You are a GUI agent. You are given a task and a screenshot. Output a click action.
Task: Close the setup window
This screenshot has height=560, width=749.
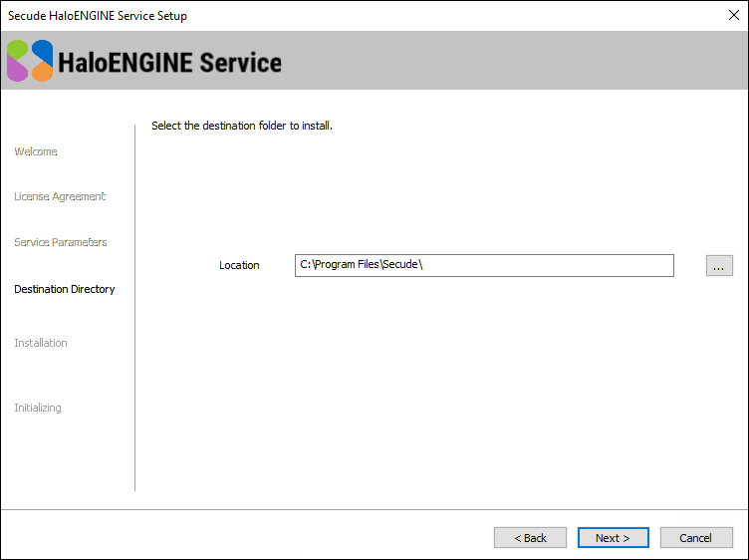[x=733, y=16]
